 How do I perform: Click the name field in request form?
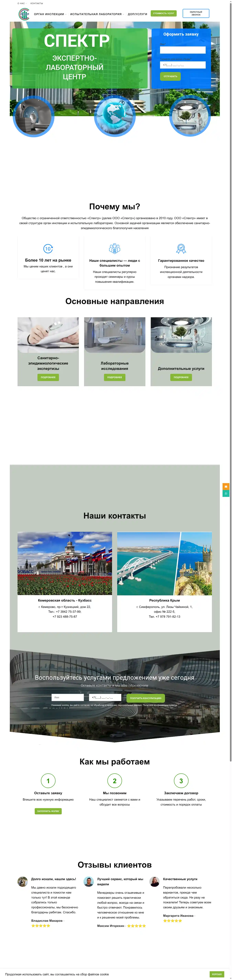click(x=183, y=50)
